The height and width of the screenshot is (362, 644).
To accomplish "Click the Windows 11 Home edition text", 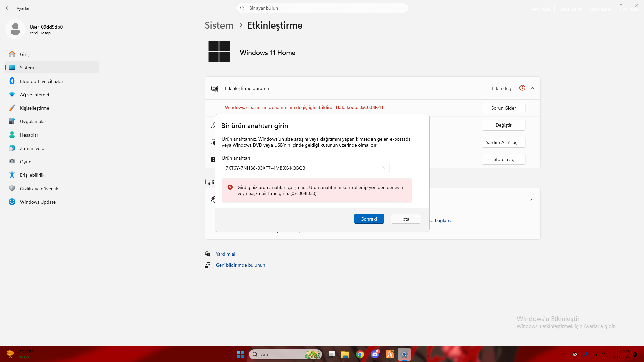I will point(267,53).
